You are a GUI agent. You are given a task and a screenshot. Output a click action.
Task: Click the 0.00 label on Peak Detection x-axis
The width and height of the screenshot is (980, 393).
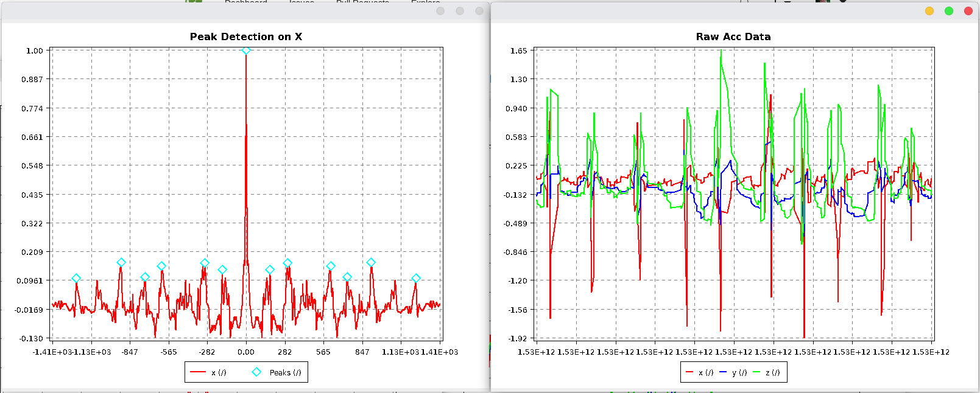tap(246, 352)
